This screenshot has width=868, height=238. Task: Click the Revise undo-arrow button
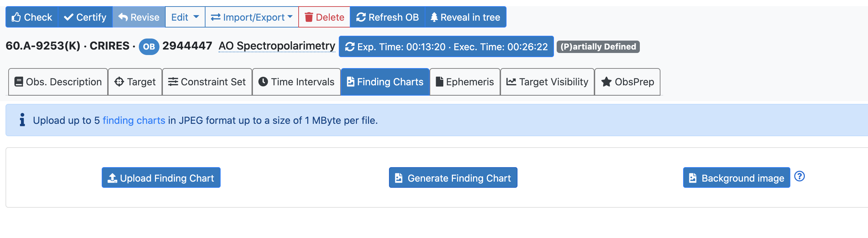(139, 17)
